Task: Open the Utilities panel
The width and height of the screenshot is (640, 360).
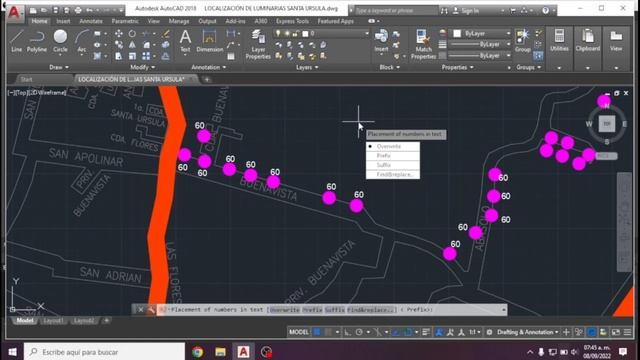Action: [x=559, y=41]
